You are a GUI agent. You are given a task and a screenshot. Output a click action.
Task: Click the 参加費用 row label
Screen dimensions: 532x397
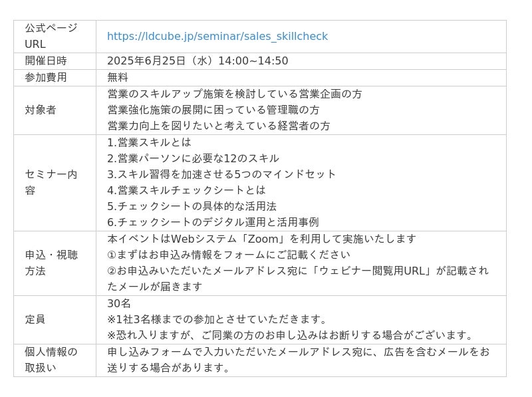[46, 77]
